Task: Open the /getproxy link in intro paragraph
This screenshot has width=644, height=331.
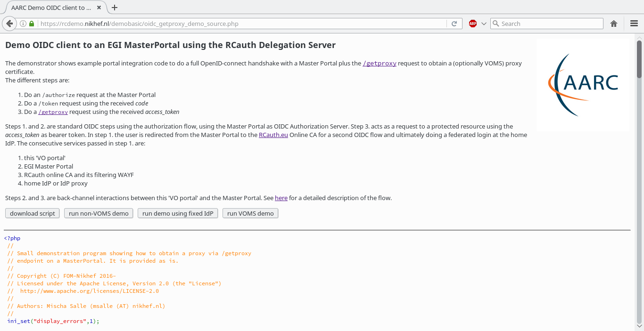Action: tap(379, 64)
